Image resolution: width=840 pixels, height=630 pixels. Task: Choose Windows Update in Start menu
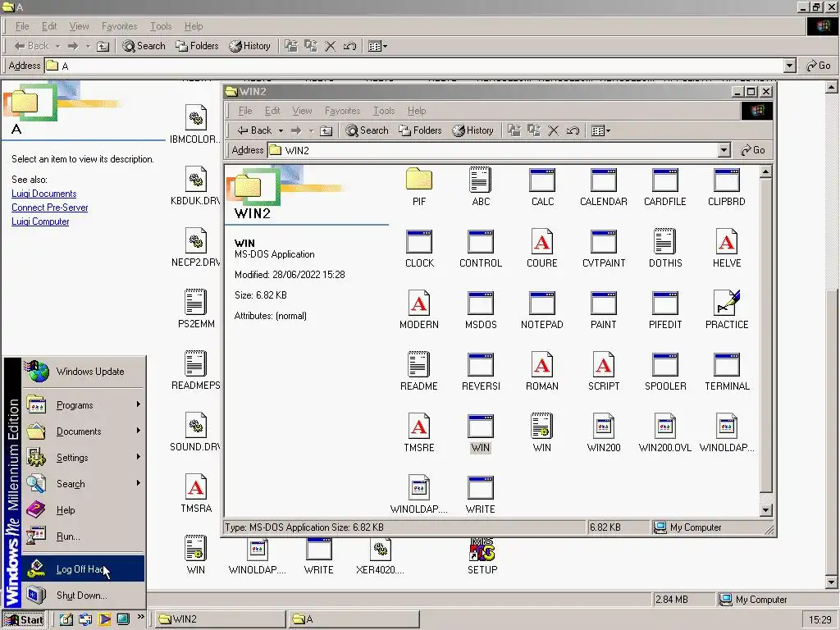tap(83, 372)
